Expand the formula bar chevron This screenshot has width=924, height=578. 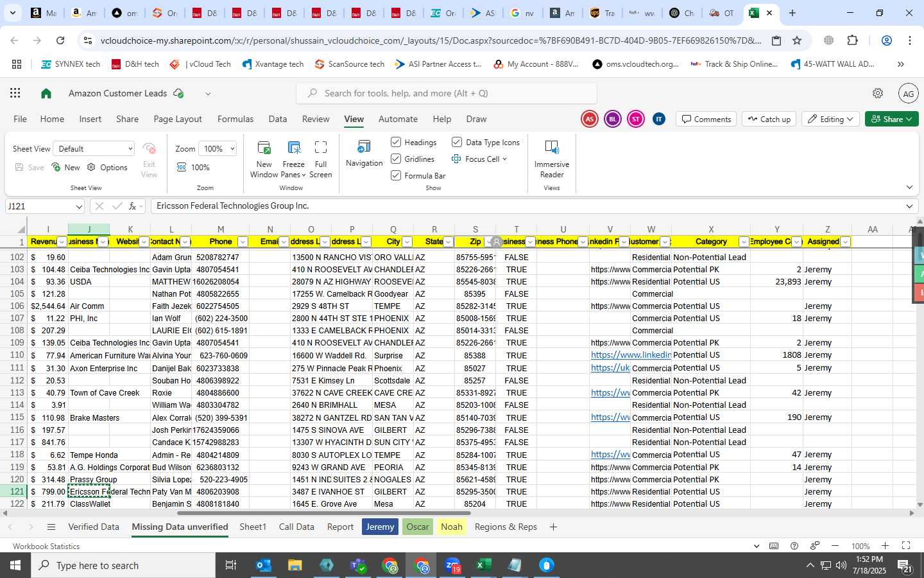click(909, 206)
